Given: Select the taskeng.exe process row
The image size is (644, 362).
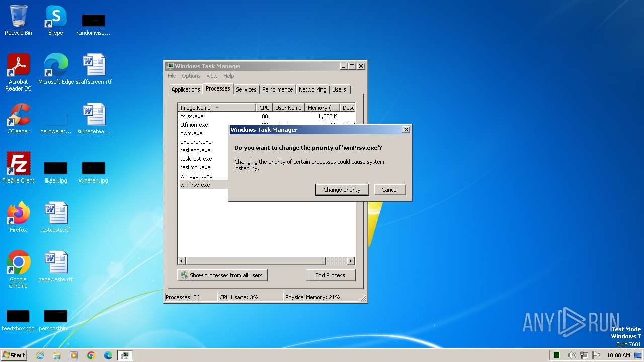Looking at the screenshot, I should [203, 150].
